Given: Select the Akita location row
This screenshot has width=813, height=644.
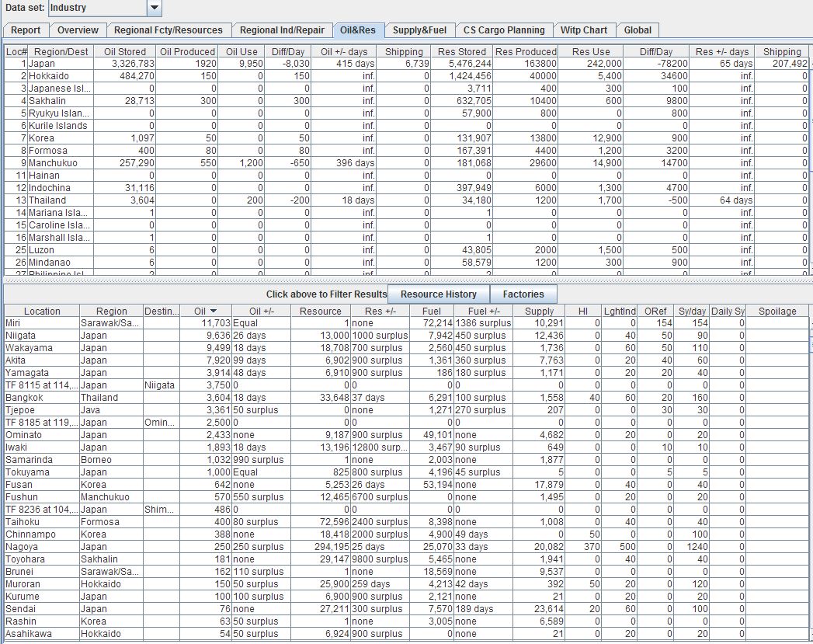Looking at the screenshot, I should [x=407, y=360].
